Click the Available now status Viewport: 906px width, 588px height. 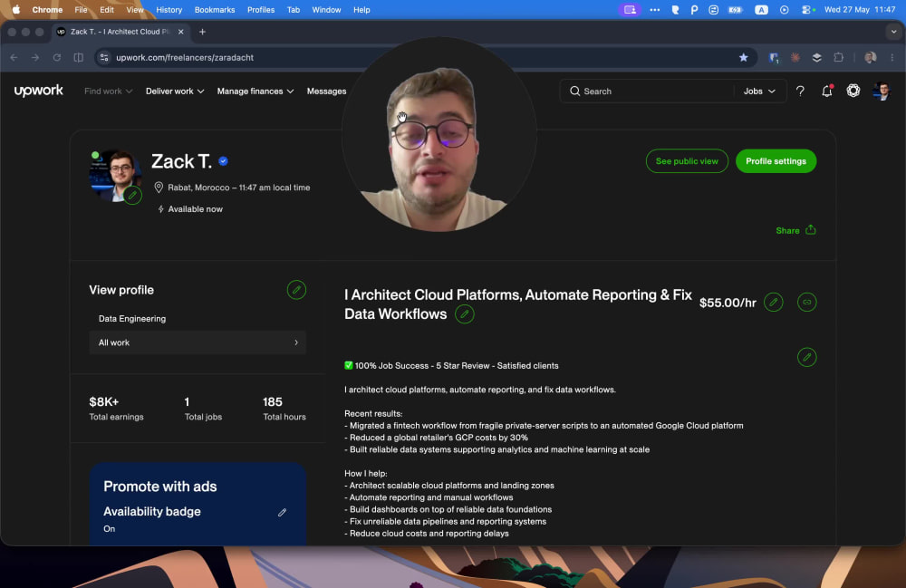[x=190, y=209]
